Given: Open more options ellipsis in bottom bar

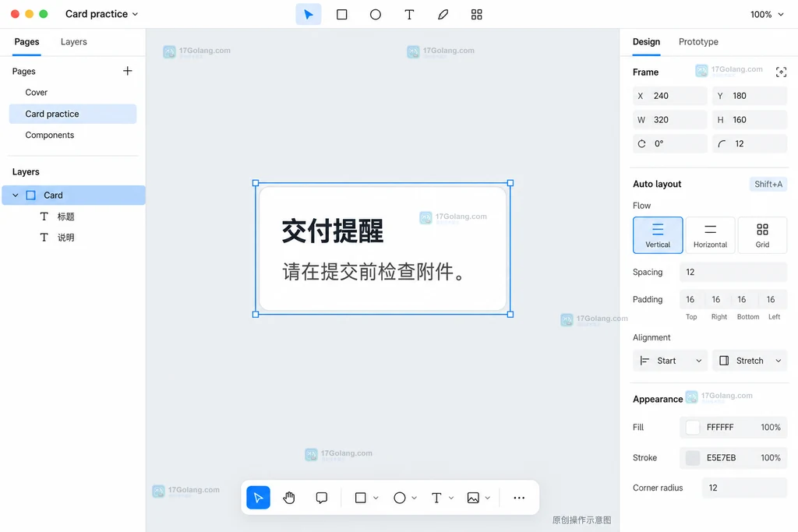Looking at the screenshot, I should [x=518, y=498].
